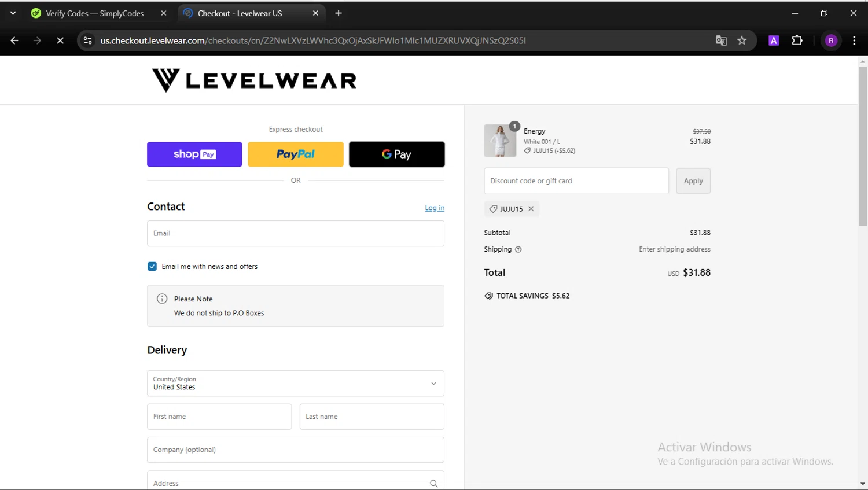Click the page vertical scrollbar thumb
Image resolution: width=868 pixels, height=490 pixels.
tap(863, 146)
